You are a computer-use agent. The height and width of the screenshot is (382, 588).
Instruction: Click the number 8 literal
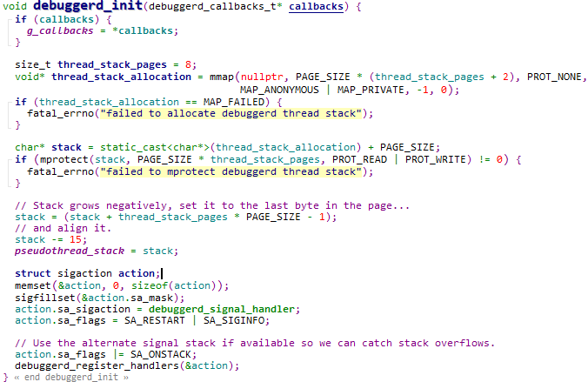point(188,65)
